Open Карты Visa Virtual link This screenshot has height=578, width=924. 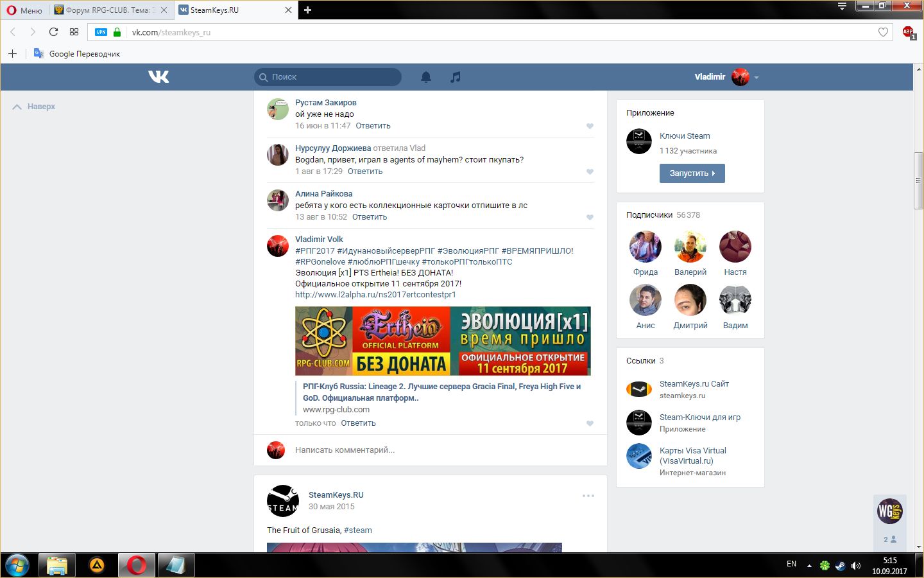[693, 456]
